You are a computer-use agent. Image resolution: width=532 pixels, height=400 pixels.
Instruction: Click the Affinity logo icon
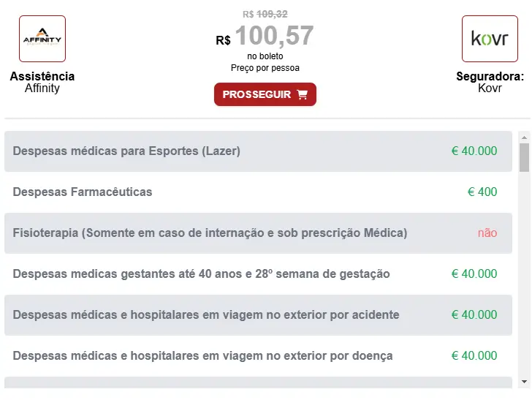click(x=42, y=39)
